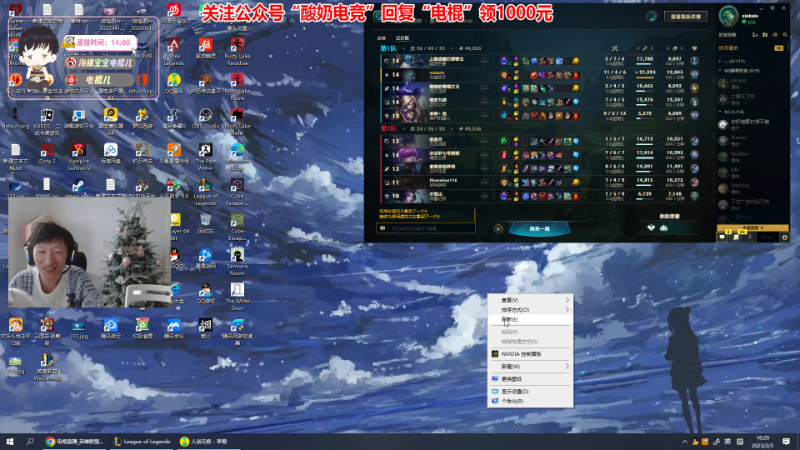Open the Sort by submenu
800x450 pixels.
[530, 310]
